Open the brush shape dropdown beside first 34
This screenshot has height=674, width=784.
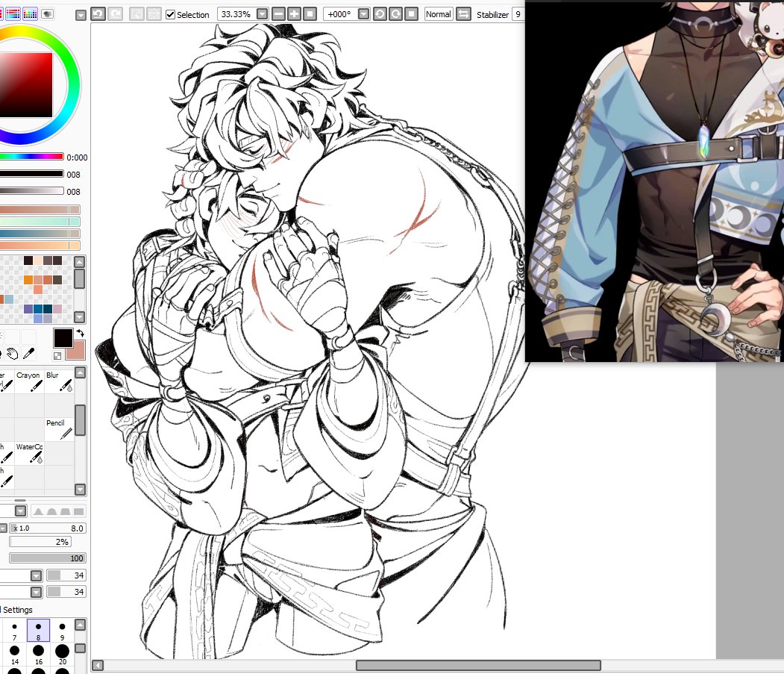pos(36,575)
